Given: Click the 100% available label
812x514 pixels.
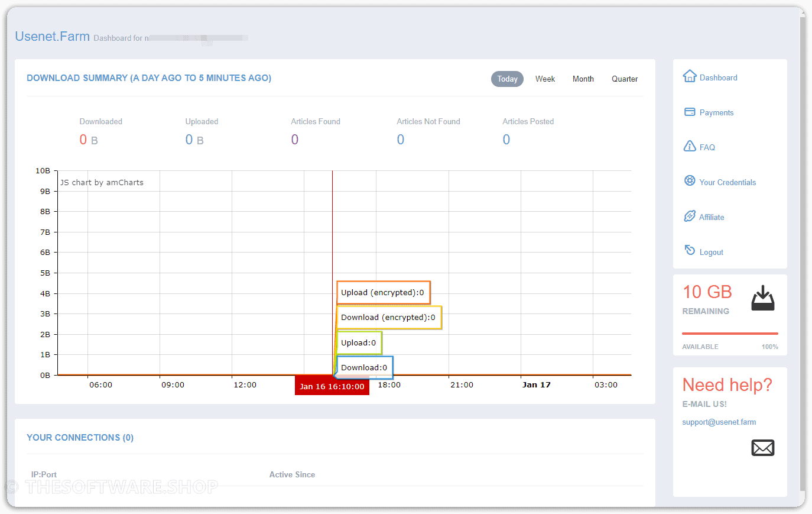Looking at the screenshot, I should (769, 347).
